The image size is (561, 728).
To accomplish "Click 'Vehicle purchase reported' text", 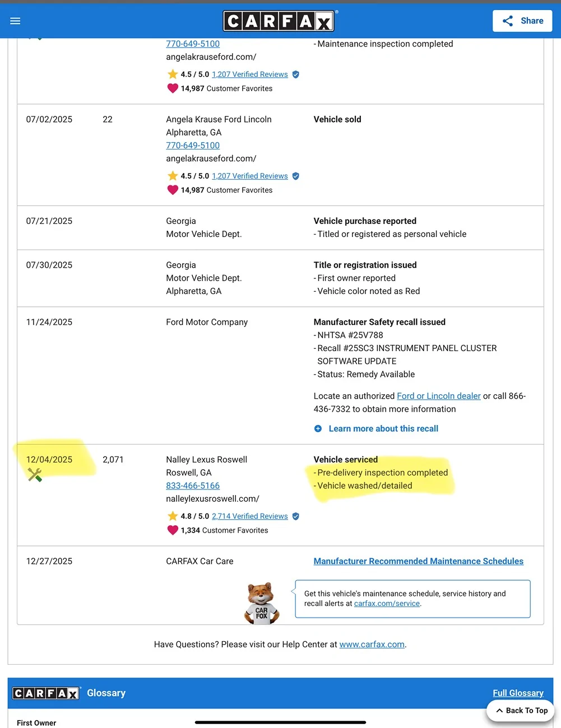I will pos(365,221).
